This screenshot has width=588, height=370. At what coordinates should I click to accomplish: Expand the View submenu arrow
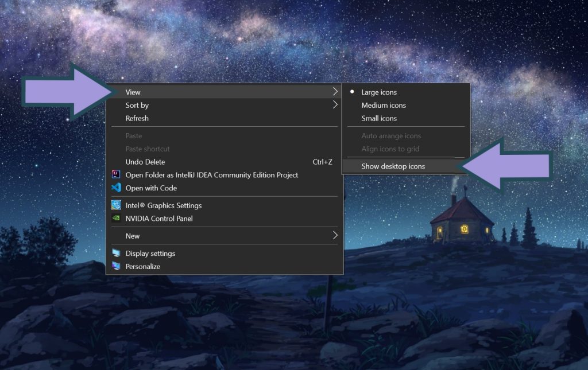click(335, 91)
